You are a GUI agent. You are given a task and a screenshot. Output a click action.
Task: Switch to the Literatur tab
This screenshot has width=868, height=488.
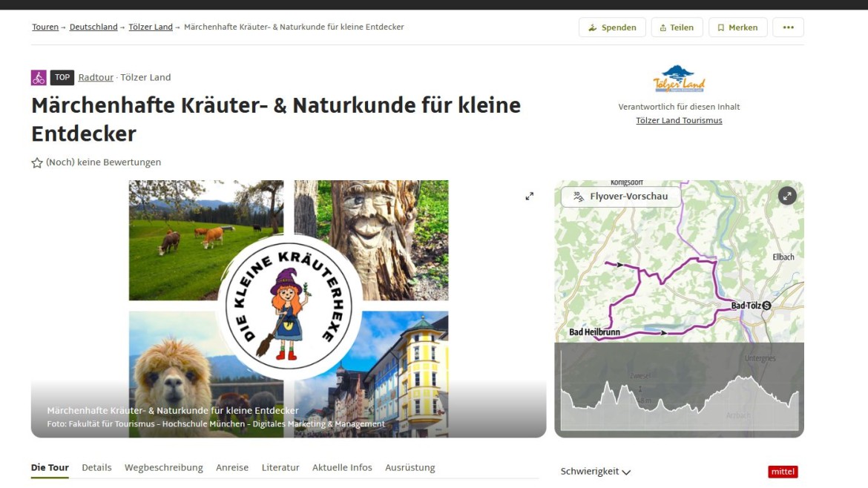(280, 467)
